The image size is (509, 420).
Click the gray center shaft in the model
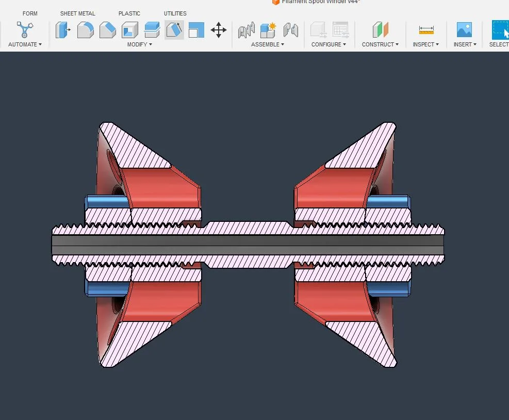248,245
